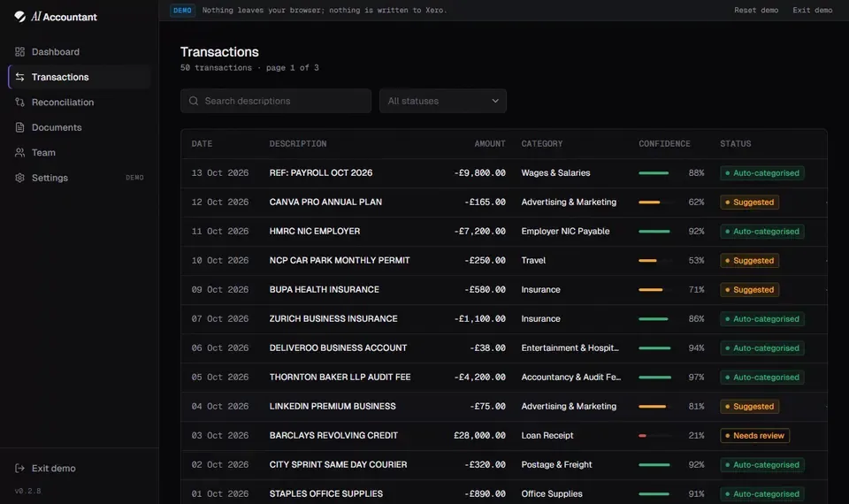The image size is (849, 504).
Task: Click the 13 Oct 2026 date cell
Action: tap(220, 172)
